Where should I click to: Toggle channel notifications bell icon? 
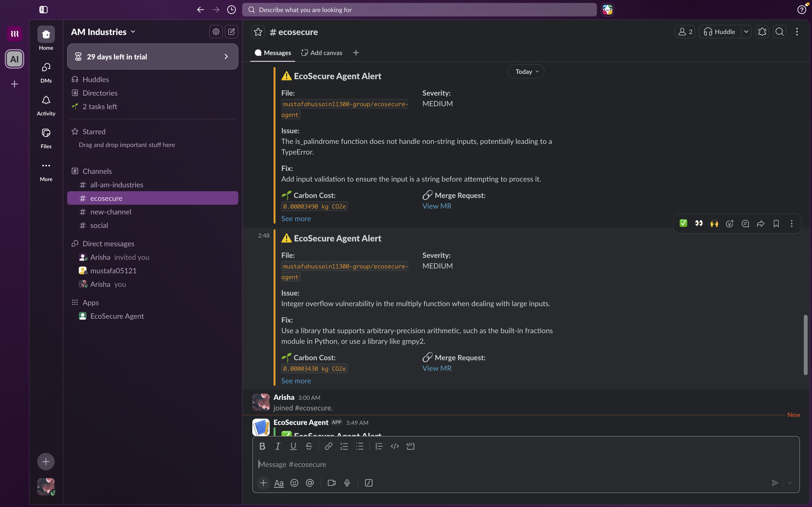click(762, 32)
